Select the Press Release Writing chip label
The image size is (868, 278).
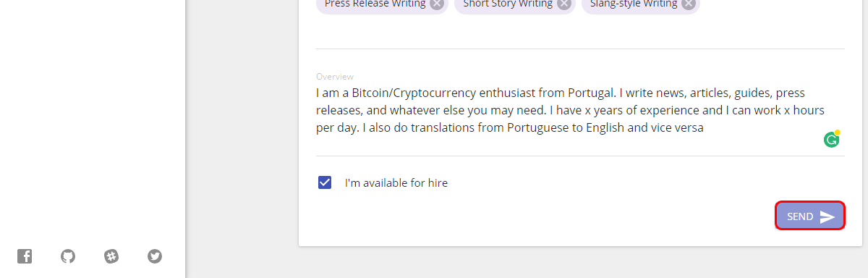coord(375,4)
